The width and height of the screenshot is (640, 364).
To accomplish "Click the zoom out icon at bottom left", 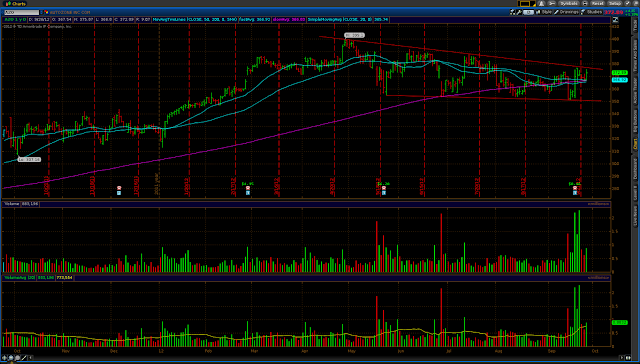I will click(18, 358).
